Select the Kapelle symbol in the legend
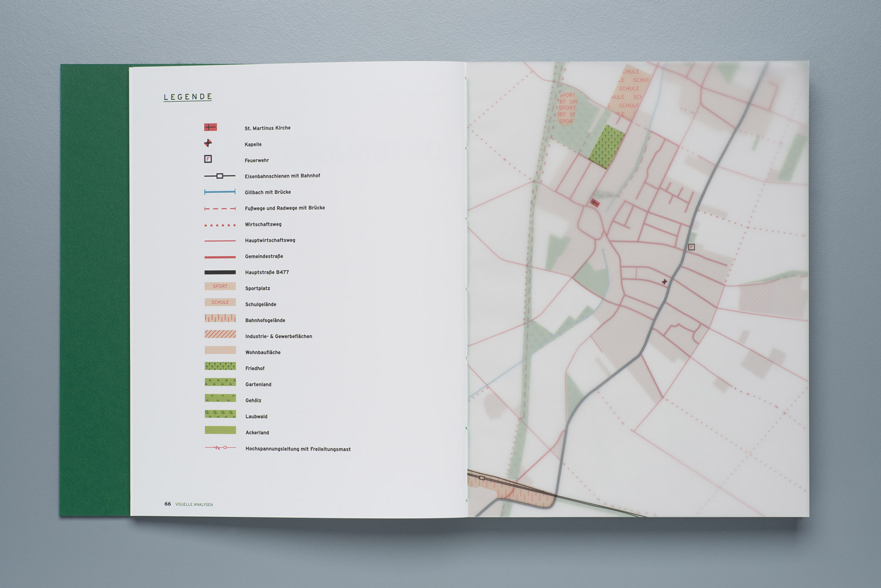881x588 pixels. (x=208, y=143)
